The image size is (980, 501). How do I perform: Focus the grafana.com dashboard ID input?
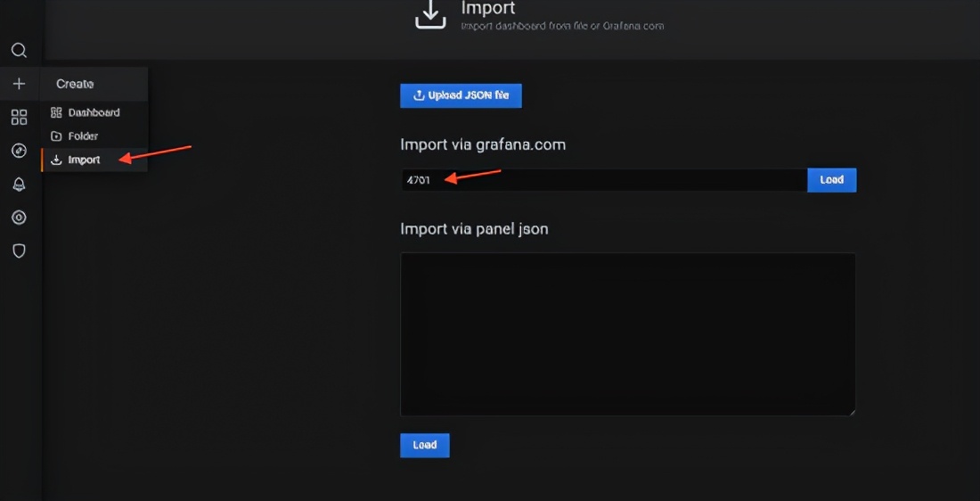coord(604,179)
